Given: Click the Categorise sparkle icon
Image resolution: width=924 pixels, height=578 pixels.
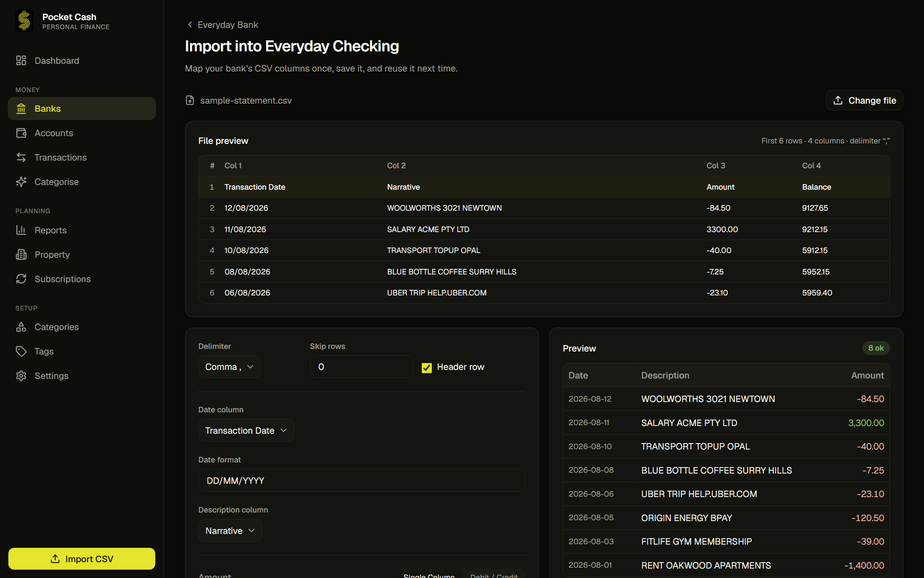Looking at the screenshot, I should tap(21, 182).
